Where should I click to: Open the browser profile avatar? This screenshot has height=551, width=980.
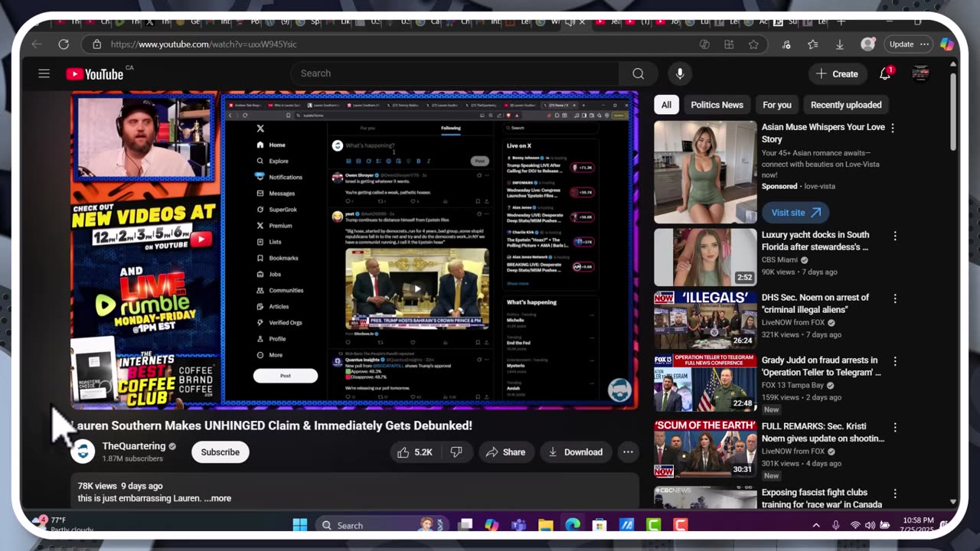[x=867, y=44]
